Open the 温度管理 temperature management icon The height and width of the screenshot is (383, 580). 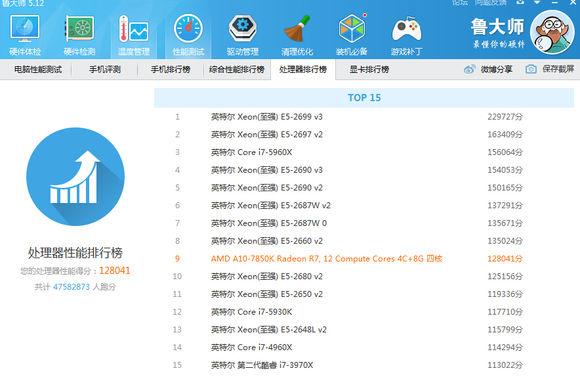coord(134,35)
